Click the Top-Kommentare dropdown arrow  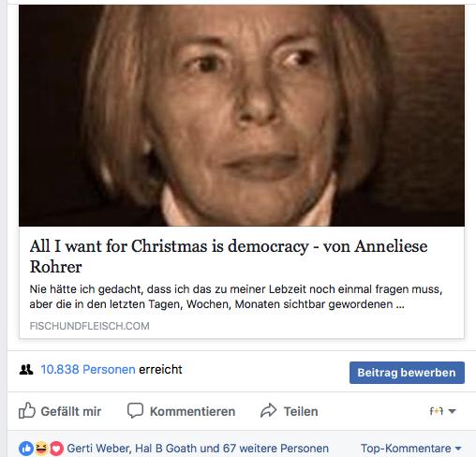pyautogui.click(x=458, y=449)
